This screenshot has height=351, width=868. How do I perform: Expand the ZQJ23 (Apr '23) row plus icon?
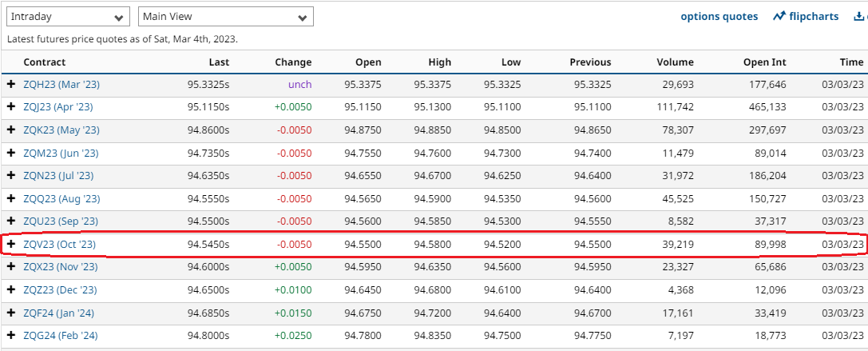(x=11, y=107)
